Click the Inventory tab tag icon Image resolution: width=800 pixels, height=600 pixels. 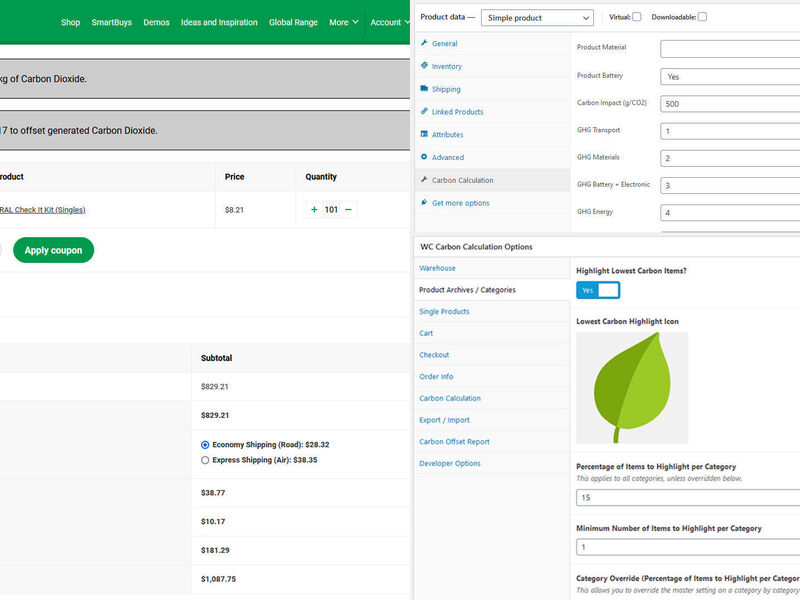point(424,66)
